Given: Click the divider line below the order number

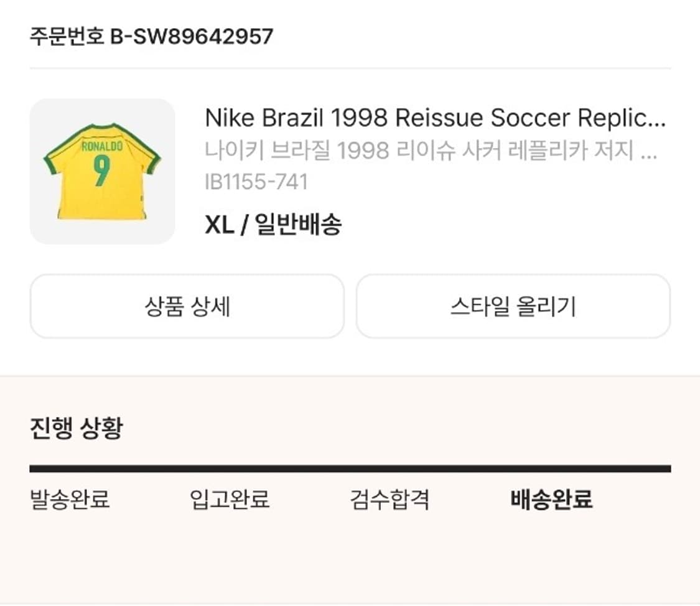Looking at the screenshot, I should coord(350,67).
